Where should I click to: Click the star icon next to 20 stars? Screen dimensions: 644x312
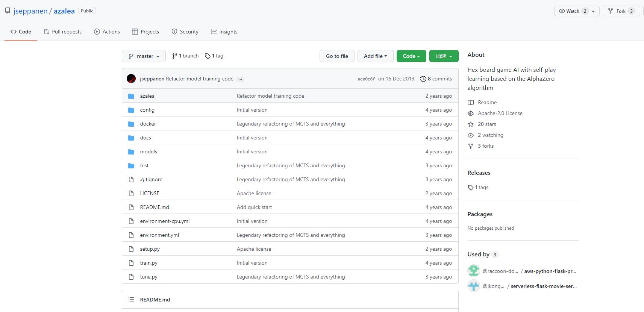coord(471,124)
